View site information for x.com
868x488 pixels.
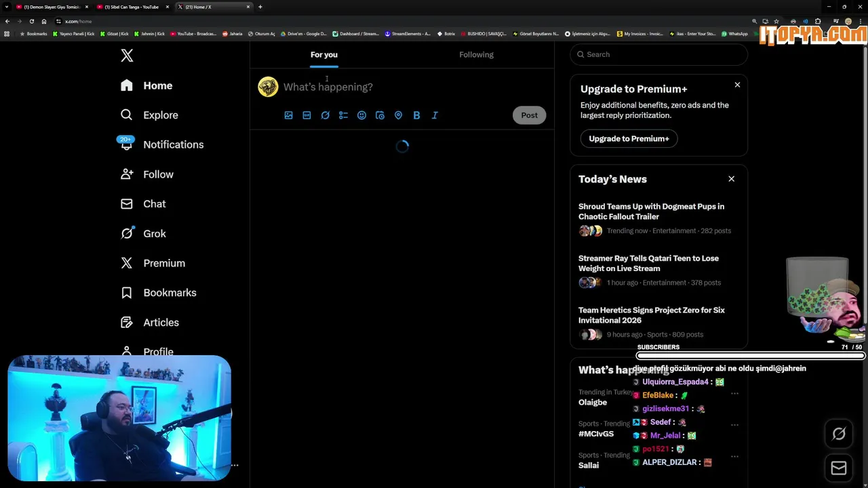point(59,21)
